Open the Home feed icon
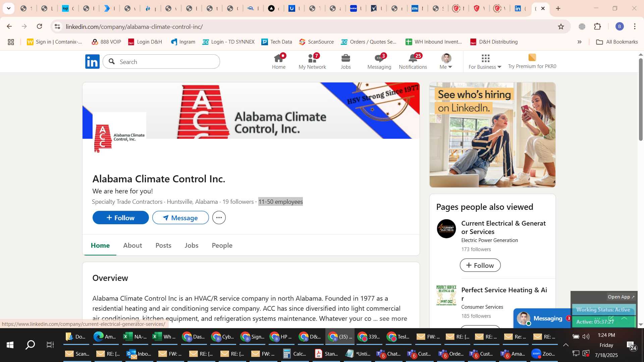 (279, 62)
